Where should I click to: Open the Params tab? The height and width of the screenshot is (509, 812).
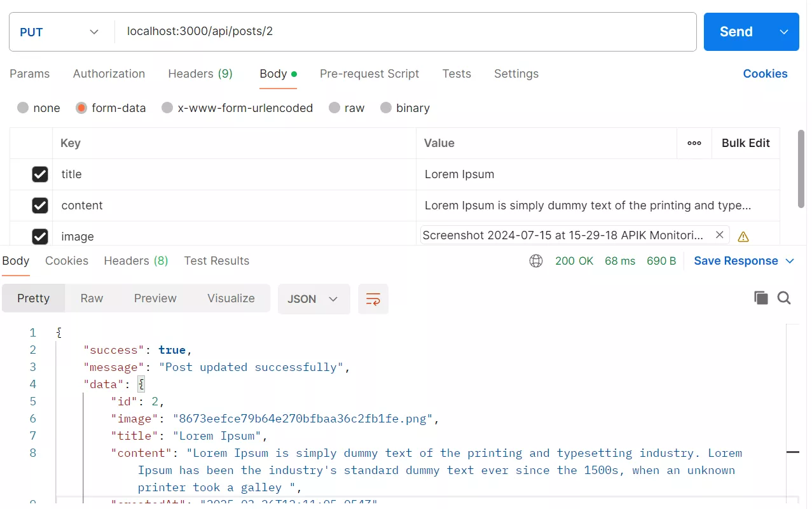(30, 74)
